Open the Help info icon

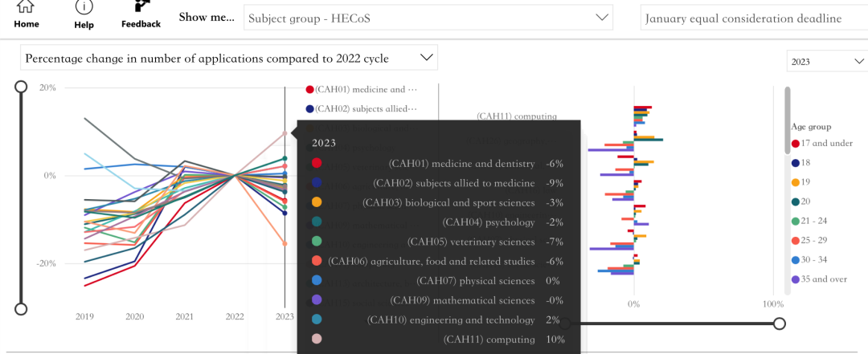[84, 8]
